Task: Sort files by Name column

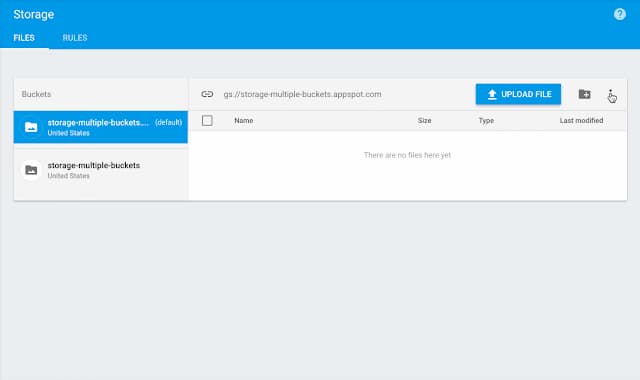Action: pyautogui.click(x=244, y=120)
